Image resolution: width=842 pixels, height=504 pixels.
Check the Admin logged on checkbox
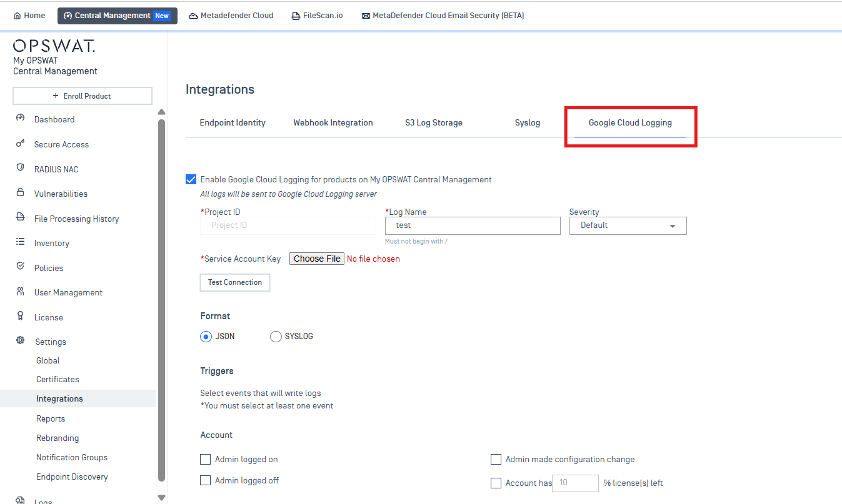point(206,460)
